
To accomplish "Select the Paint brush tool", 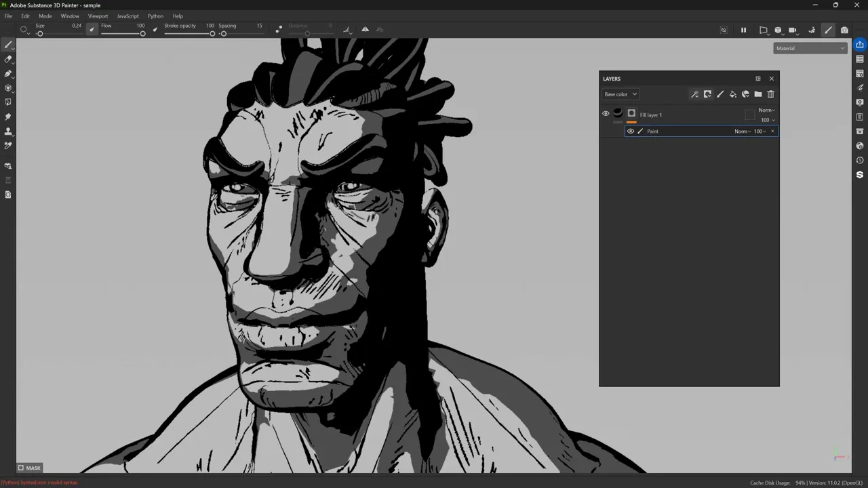I will (8, 45).
